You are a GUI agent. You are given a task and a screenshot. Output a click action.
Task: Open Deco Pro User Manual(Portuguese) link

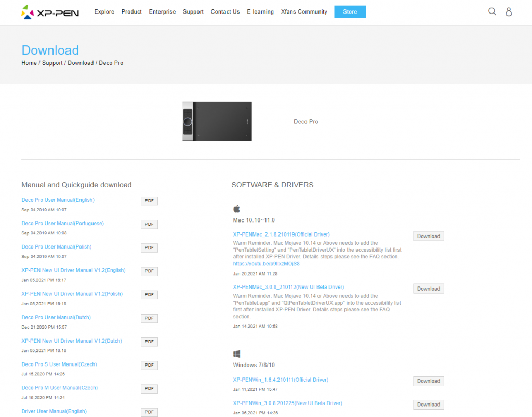(63, 224)
